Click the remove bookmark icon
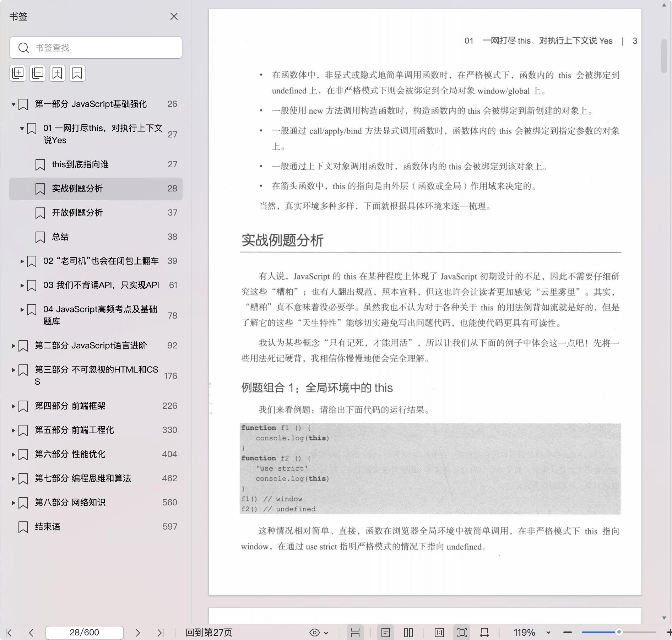 coord(77,73)
